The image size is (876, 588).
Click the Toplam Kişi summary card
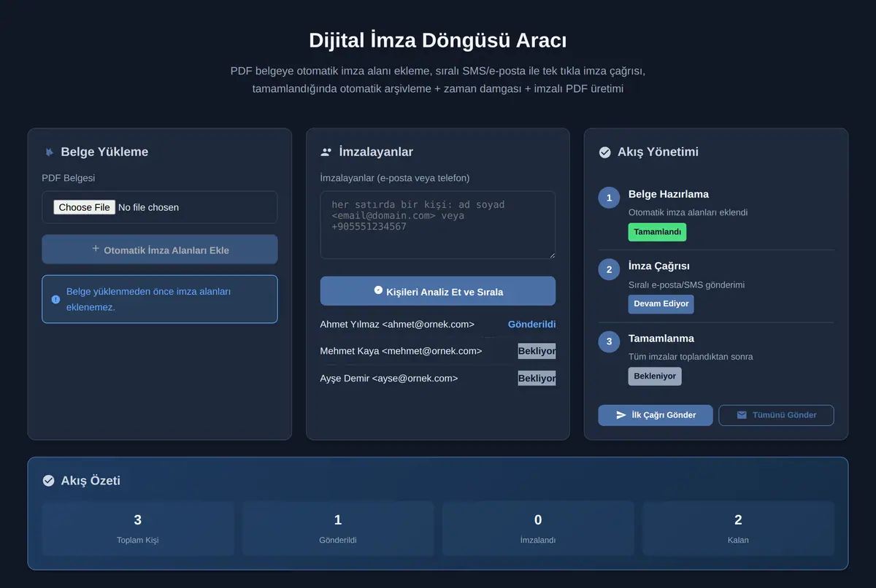(137, 529)
